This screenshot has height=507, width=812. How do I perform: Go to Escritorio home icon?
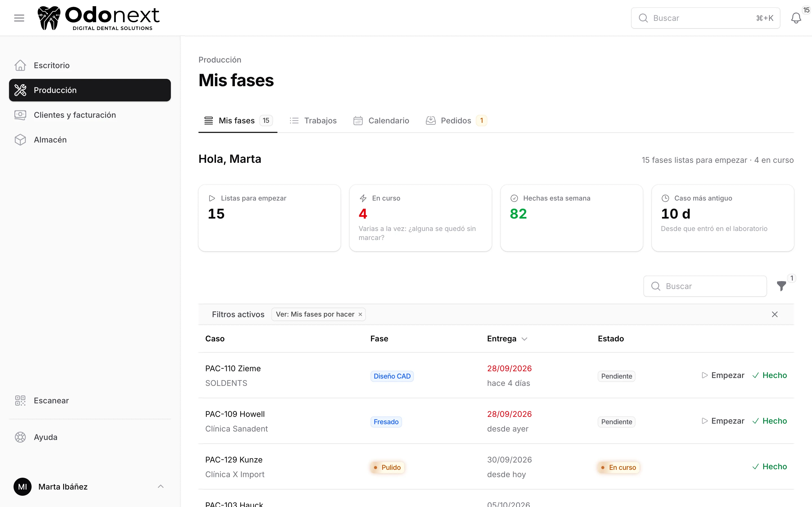point(20,65)
